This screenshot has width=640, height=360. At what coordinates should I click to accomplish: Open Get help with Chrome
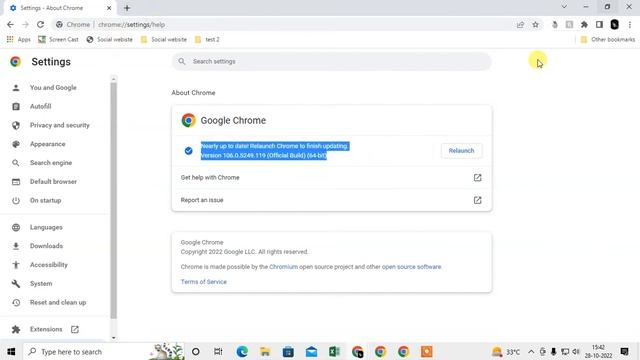[x=331, y=178]
